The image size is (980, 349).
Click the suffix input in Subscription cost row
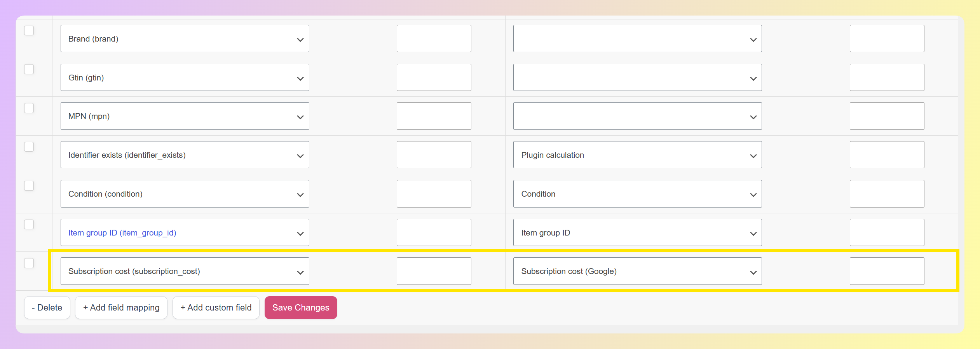point(887,271)
